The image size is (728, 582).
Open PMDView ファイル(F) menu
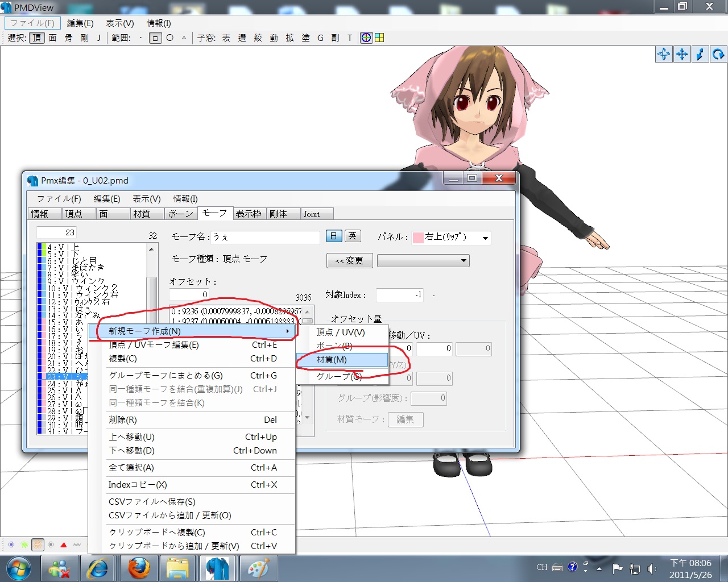[32, 23]
